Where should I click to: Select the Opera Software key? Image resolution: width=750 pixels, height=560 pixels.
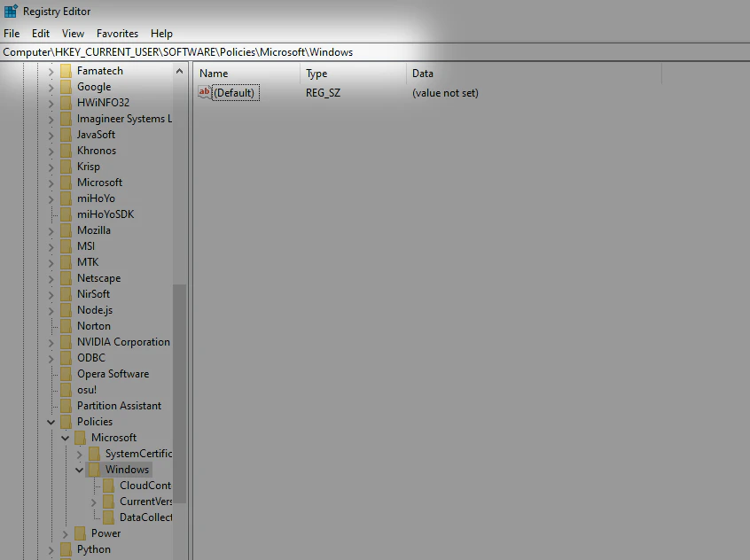point(113,374)
